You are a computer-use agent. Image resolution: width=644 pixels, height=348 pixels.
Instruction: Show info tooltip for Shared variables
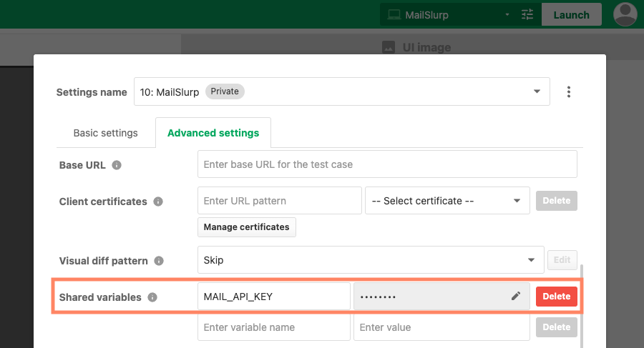[152, 297]
